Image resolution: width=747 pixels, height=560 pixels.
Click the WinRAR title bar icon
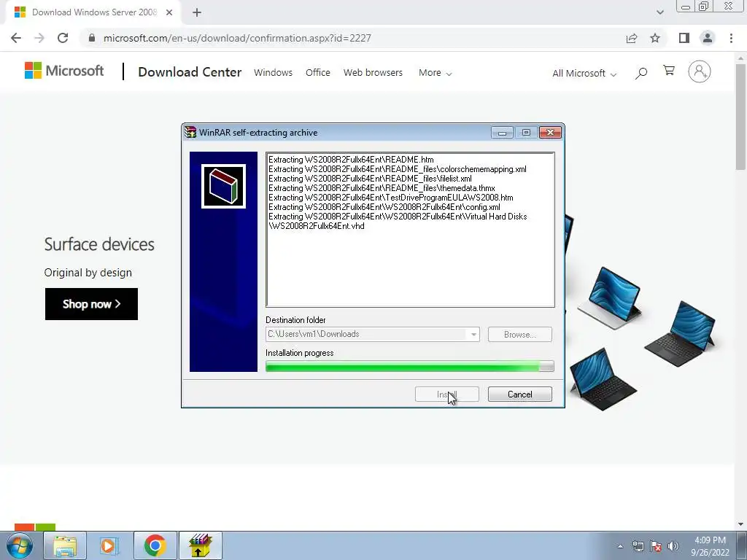pyautogui.click(x=190, y=132)
